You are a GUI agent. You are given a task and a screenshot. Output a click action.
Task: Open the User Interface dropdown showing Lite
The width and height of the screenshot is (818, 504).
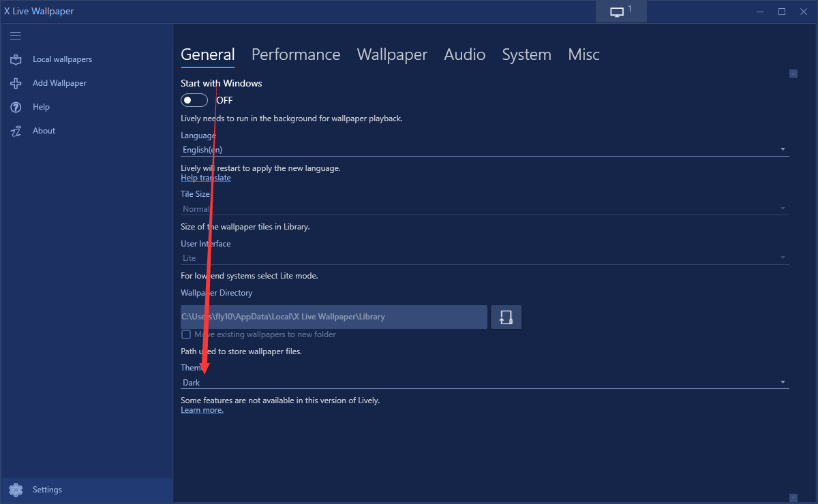click(485, 258)
